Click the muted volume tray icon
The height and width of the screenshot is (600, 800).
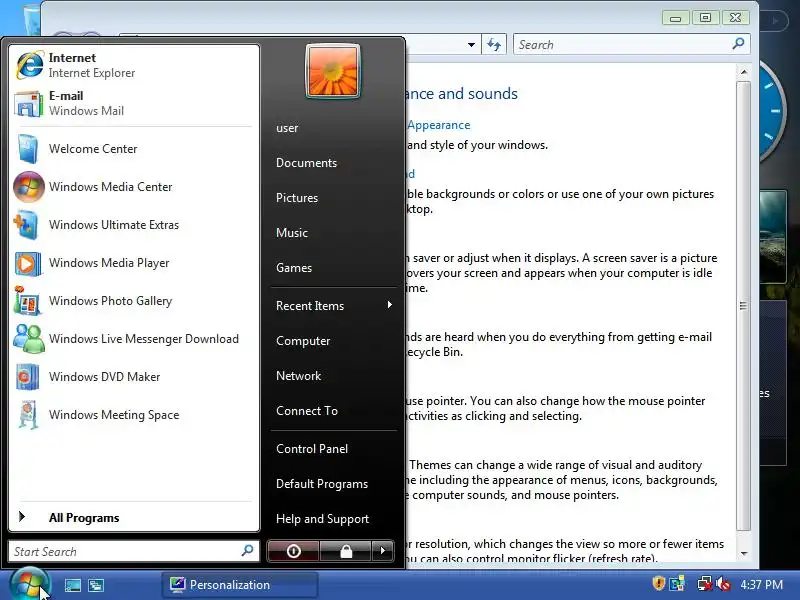pos(723,584)
